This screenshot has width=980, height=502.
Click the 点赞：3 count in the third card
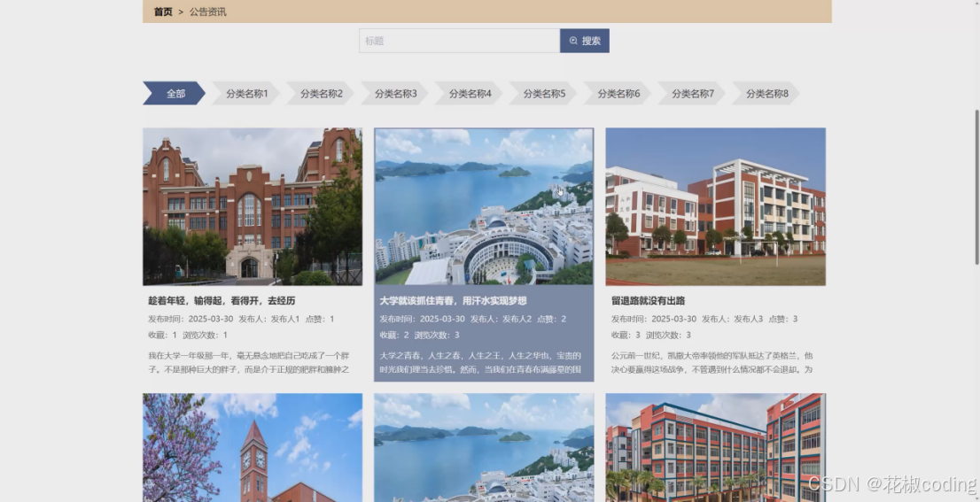point(783,319)
